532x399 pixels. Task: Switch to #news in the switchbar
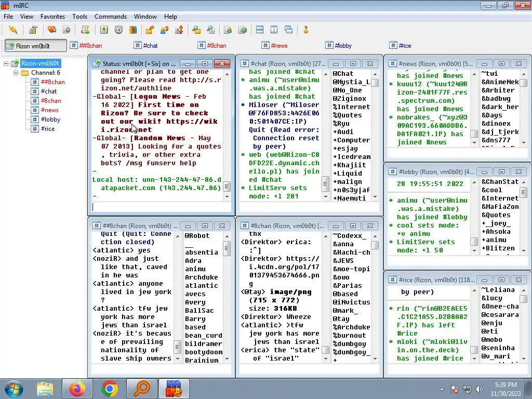[275, 46]
